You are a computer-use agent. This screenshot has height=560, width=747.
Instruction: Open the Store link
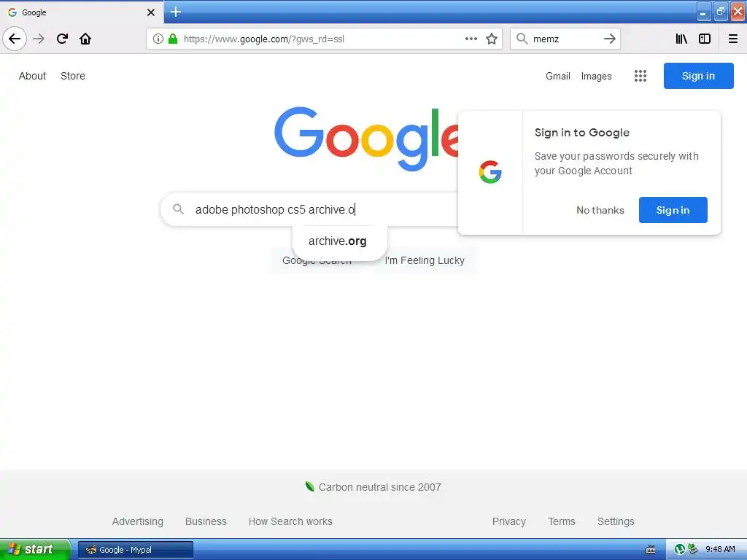tap(73, 76)
